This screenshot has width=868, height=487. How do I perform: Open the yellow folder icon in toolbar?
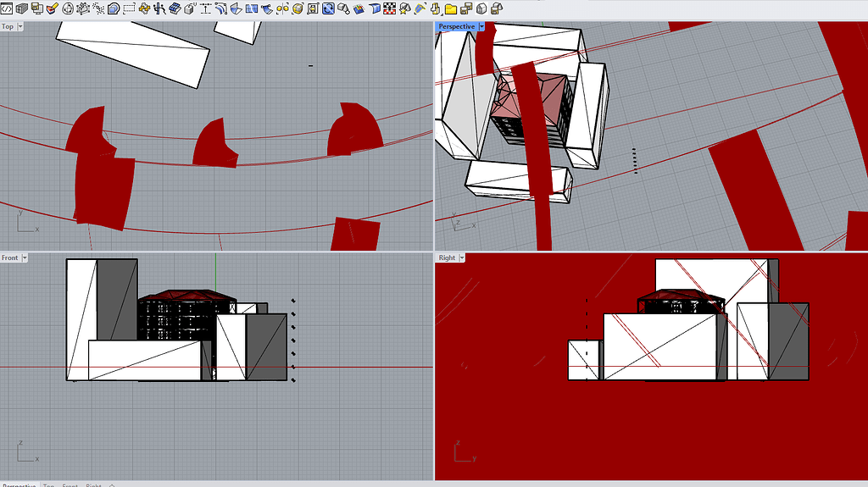[x=450, y=8]
